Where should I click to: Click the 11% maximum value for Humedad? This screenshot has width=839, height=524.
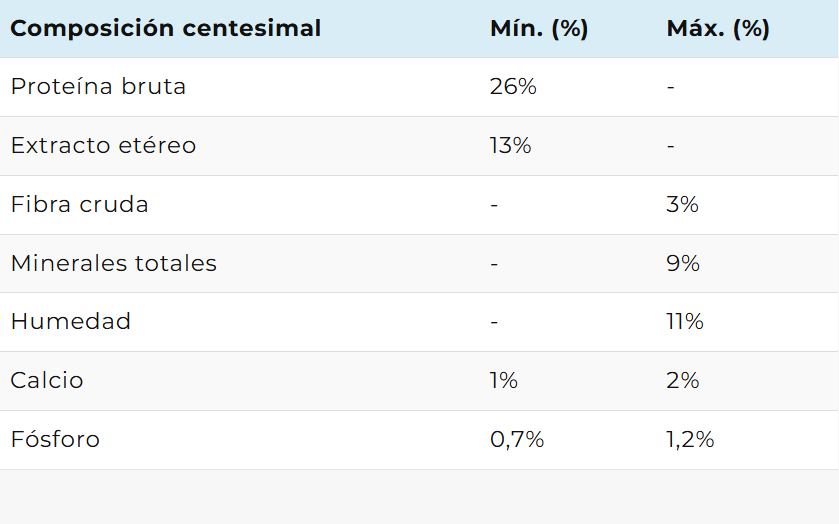click(x=685, y=322)
